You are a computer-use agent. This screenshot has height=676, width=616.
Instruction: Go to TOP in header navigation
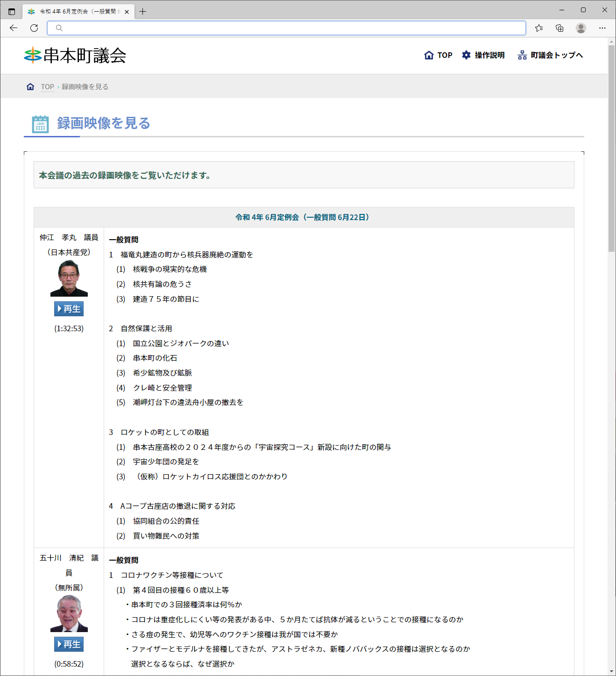pyautogui.click(x=438, y=55)
